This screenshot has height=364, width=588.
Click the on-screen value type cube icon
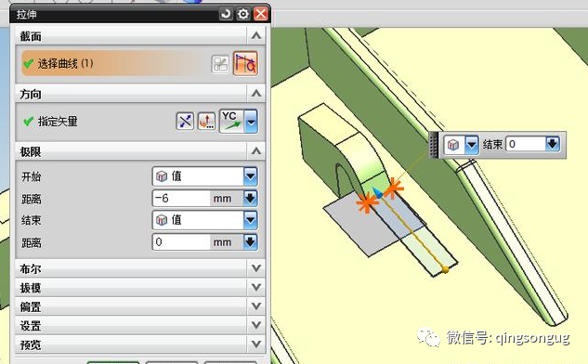[x=453, y=145]
